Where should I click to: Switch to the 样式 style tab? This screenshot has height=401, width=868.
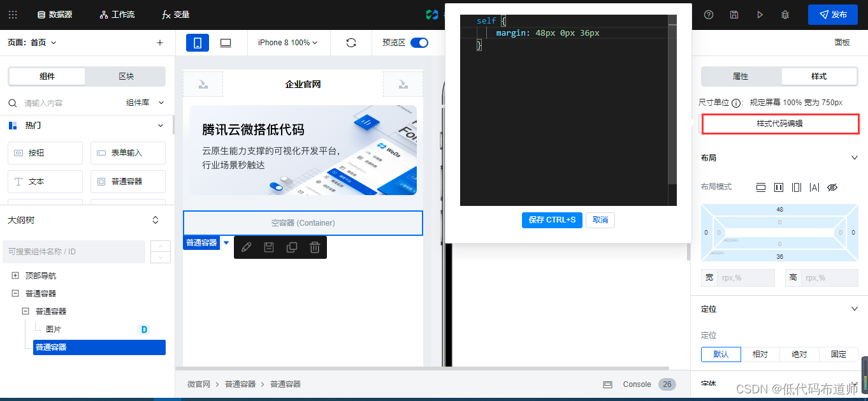819,77
